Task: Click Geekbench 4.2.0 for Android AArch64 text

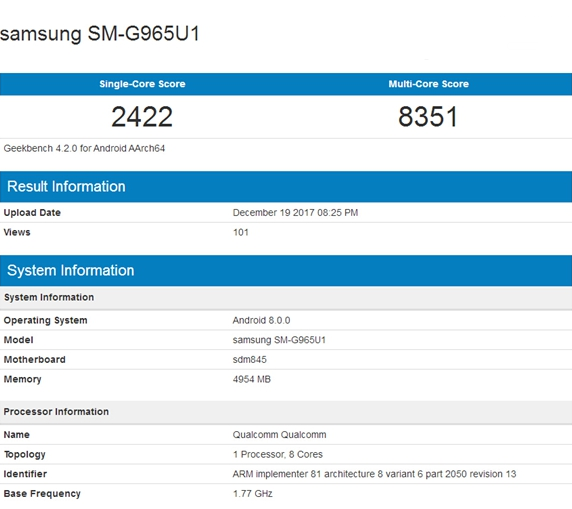Action: tap(84, 149)
